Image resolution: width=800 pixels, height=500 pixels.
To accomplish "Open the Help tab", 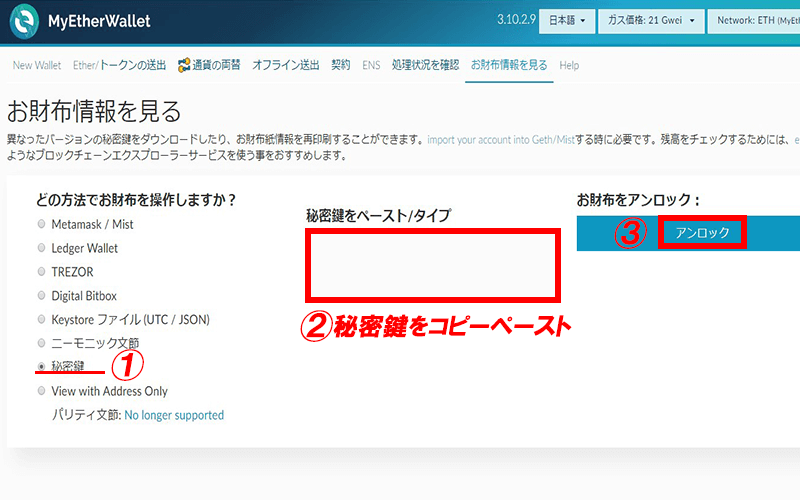I will 569,65.
